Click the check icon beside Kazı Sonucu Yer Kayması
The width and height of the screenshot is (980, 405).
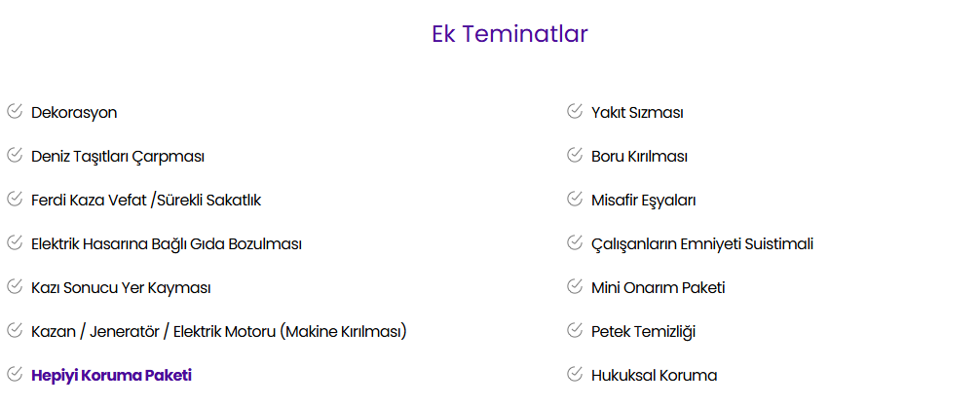(x=15, y=286)
